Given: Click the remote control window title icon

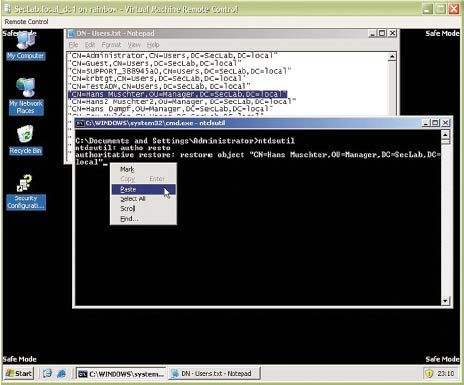Looking at the screenshot, I should click(7, 9).
